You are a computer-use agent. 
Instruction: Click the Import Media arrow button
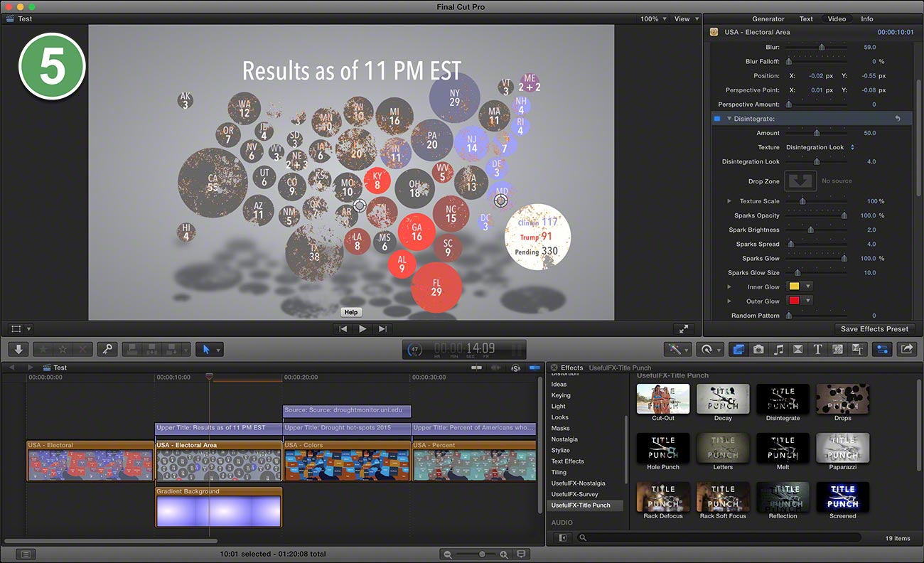coord(18,349)
